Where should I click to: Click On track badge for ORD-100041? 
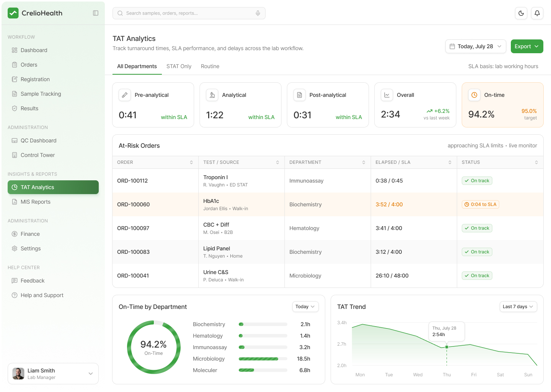coord(477,276)
